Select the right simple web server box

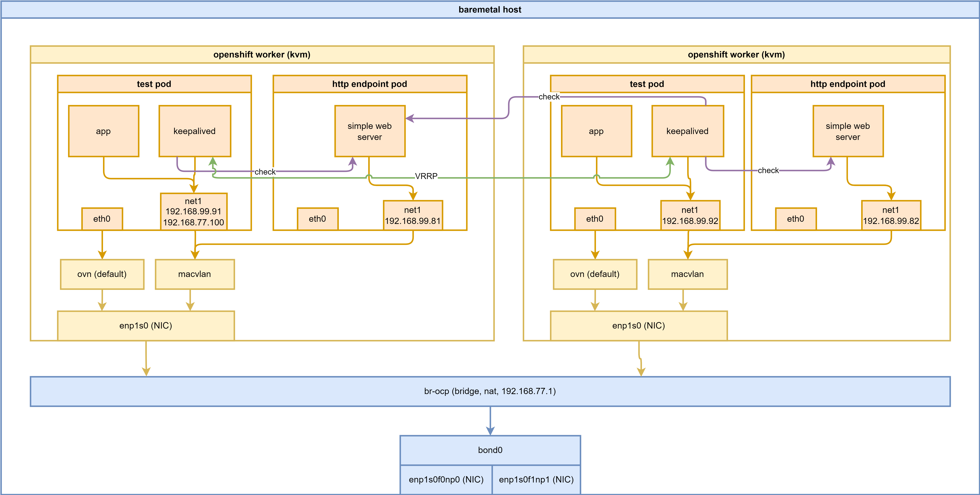click(x=848, y=131)
